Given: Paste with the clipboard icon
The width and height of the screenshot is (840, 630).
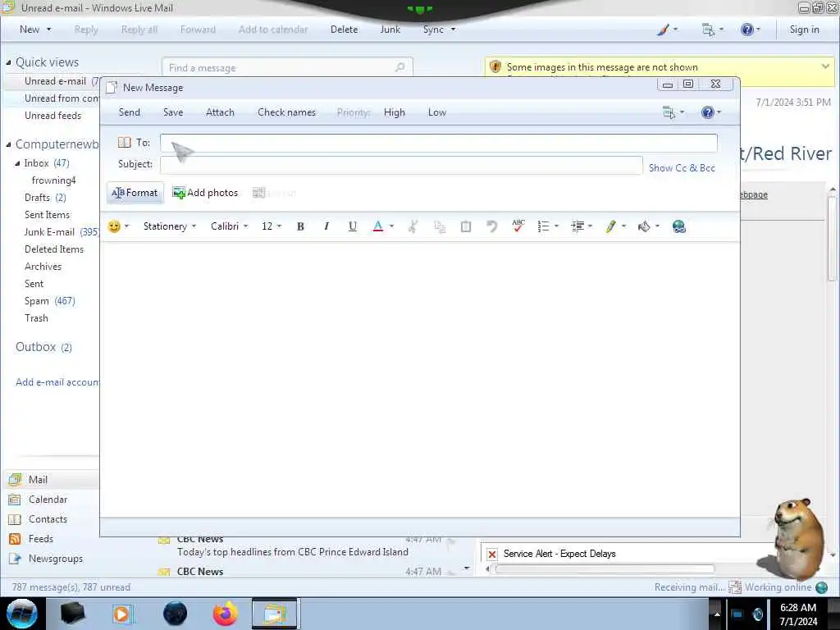Looking at the screenshot, I should [466, 226].
